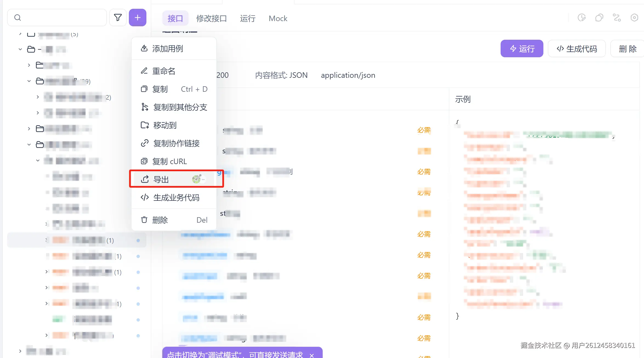The height and width of the screenshot is (358, 644).
Task: Click the link/share icon in top toolbar
Action: tap(599, 18)
